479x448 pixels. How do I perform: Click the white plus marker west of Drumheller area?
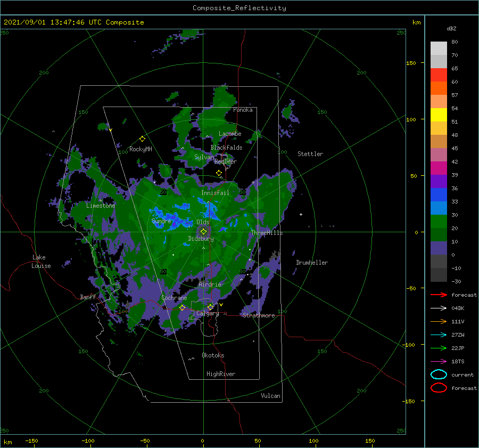tap(301, 214)
